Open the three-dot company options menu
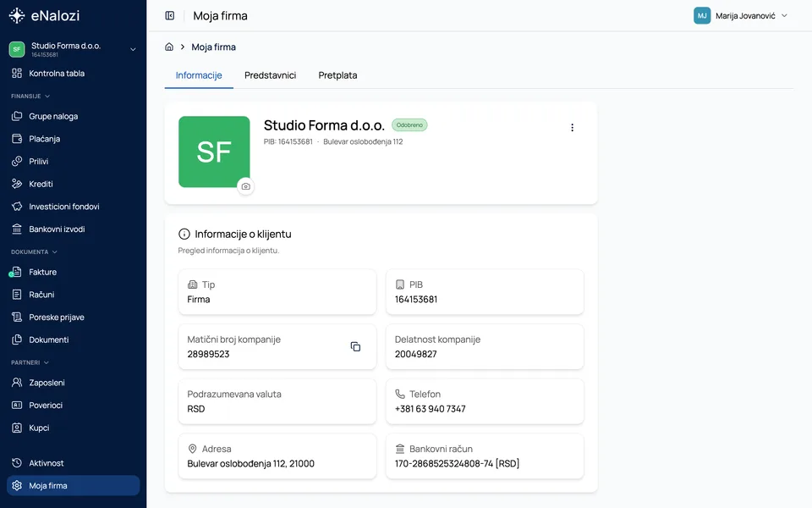Viewport: 812px width, 508px height. 573,128
